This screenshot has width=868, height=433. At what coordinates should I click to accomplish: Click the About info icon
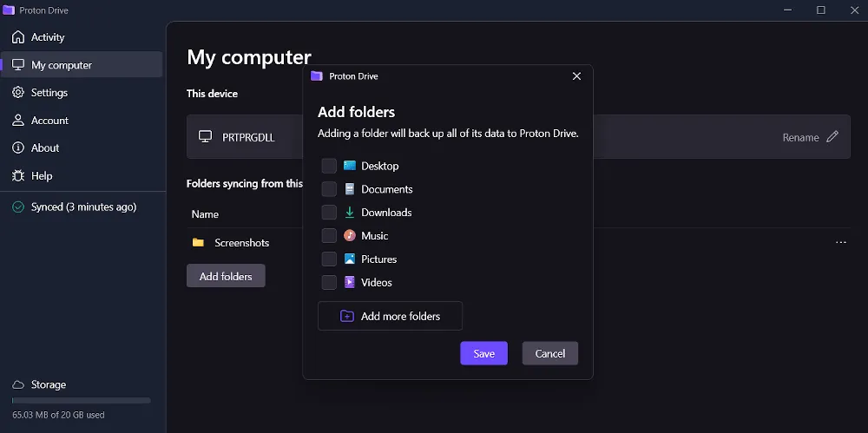point(17,148)
